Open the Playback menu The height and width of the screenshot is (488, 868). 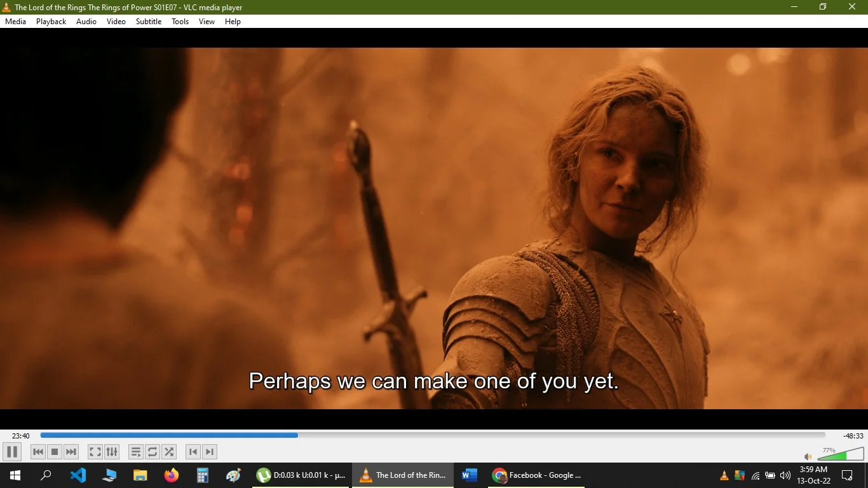click(x=51, y=22)
